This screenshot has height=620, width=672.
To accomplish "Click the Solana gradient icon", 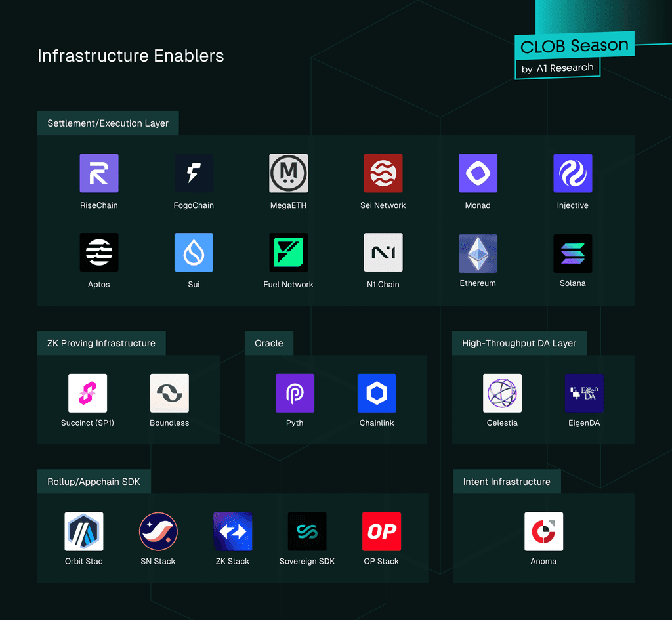I will [572, 254].
